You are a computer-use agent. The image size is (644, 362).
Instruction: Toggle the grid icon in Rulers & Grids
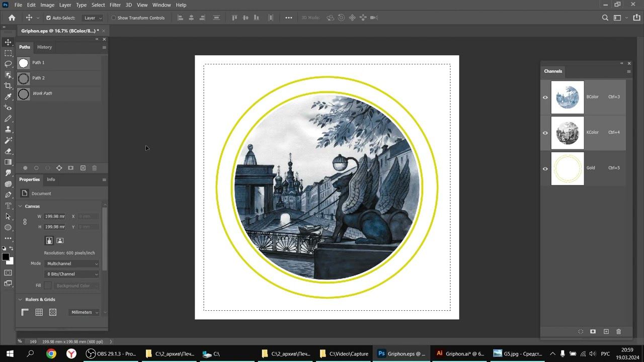(x=39, y=312)
